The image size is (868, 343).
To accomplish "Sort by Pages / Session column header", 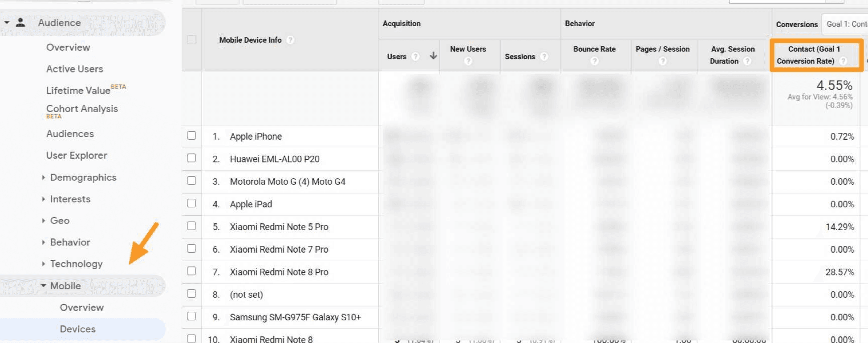I will coord(662,49).
